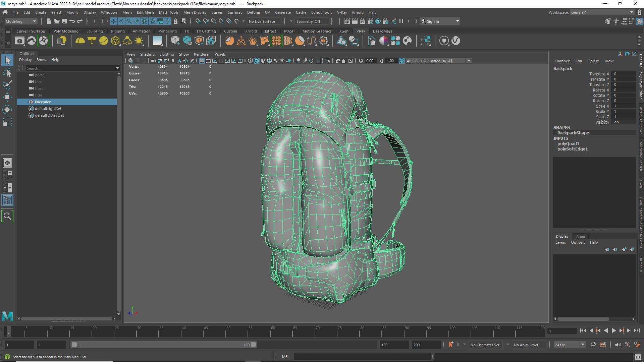Screen dimensions: 644x362
Task: Select the Backpack node in Outliner
Action: tap(67, 102)
